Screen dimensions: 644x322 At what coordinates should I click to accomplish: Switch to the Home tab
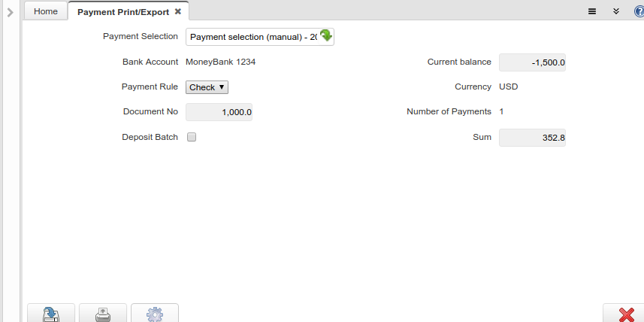(x=46, y=11)
